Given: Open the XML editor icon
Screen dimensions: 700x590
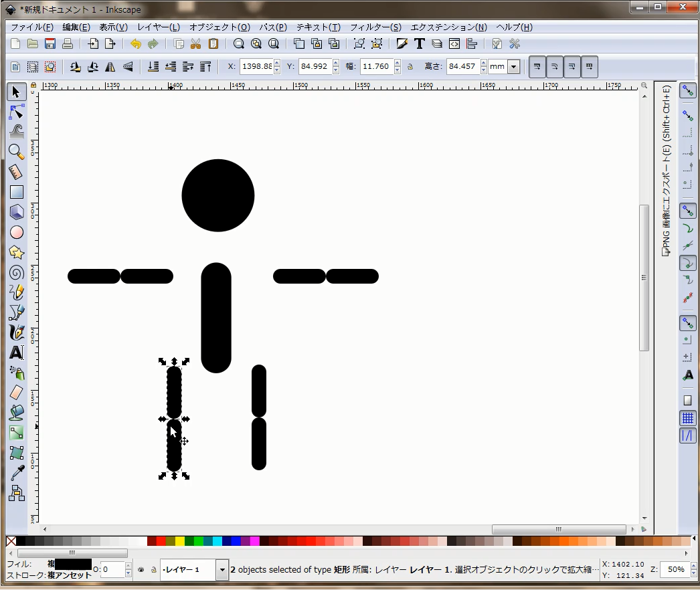Looking at the screenshot, I should point(454,43).
